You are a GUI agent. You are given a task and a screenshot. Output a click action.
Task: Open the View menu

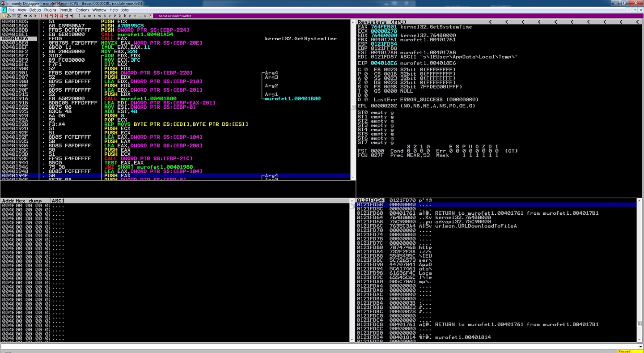pos(21,10)
